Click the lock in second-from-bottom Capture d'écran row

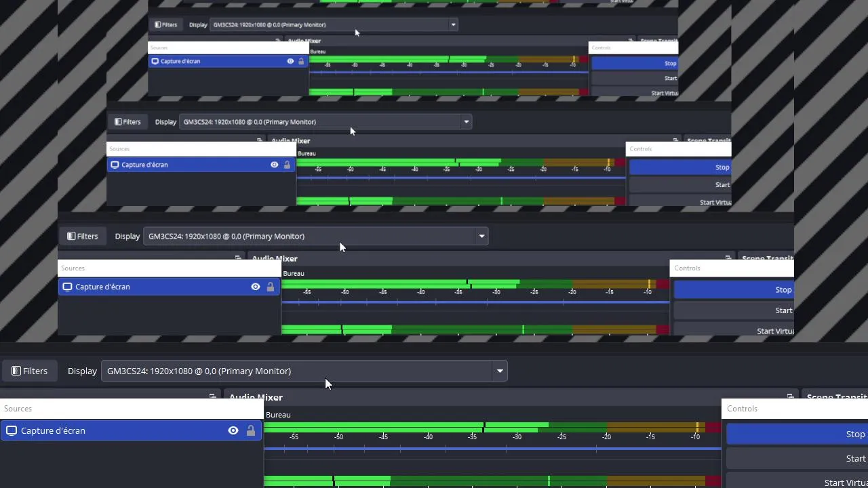pos(271,287)
